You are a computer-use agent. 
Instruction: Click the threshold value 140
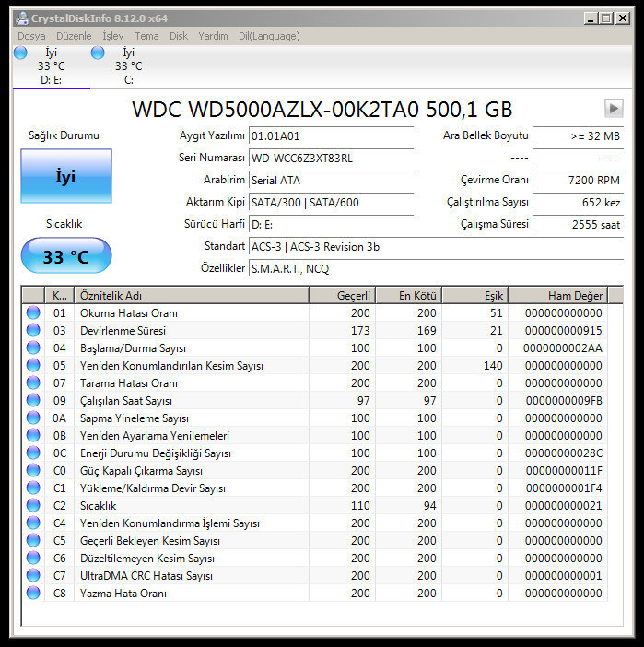tap(493, 366)
